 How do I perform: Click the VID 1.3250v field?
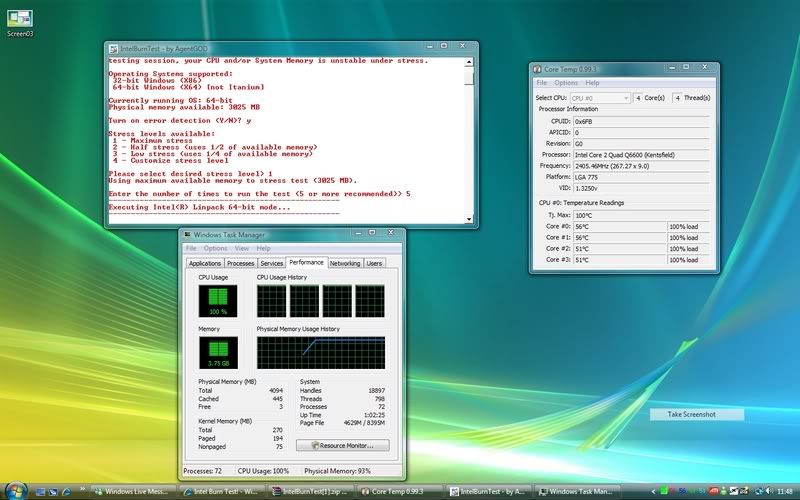tap(641, 188)
